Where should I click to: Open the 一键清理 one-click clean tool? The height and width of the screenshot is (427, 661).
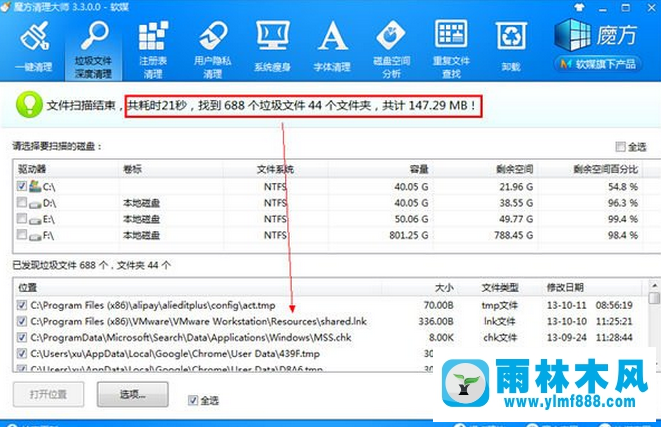click(34, 47)
